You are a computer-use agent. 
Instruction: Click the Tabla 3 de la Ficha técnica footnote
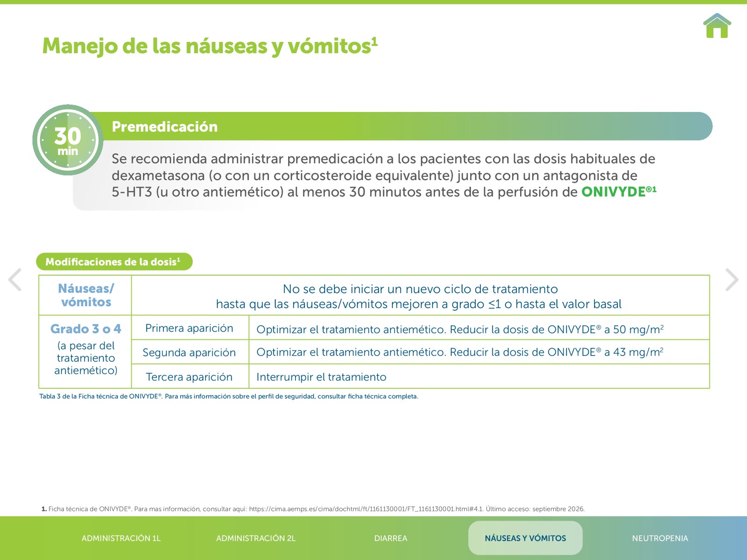pos(229,396)
